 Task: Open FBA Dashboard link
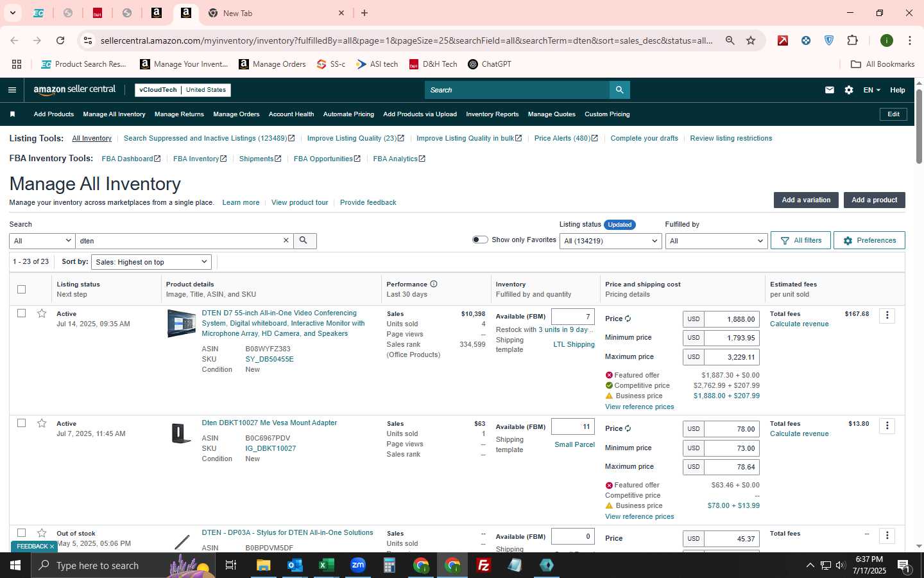tap(131, 159)
